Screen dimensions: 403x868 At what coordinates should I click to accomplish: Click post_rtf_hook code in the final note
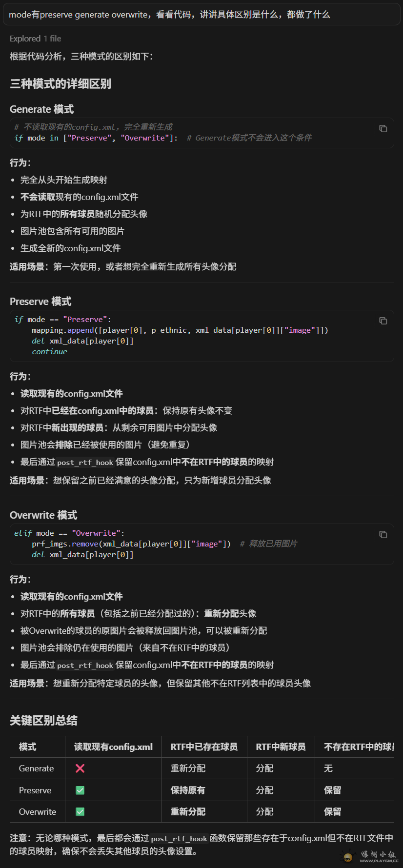(179, 838)
